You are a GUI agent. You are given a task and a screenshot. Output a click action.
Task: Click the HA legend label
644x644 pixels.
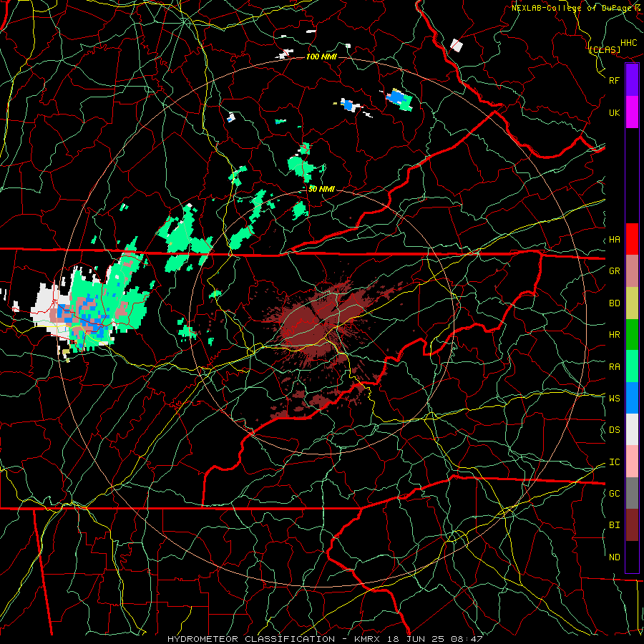coord(614,239)
